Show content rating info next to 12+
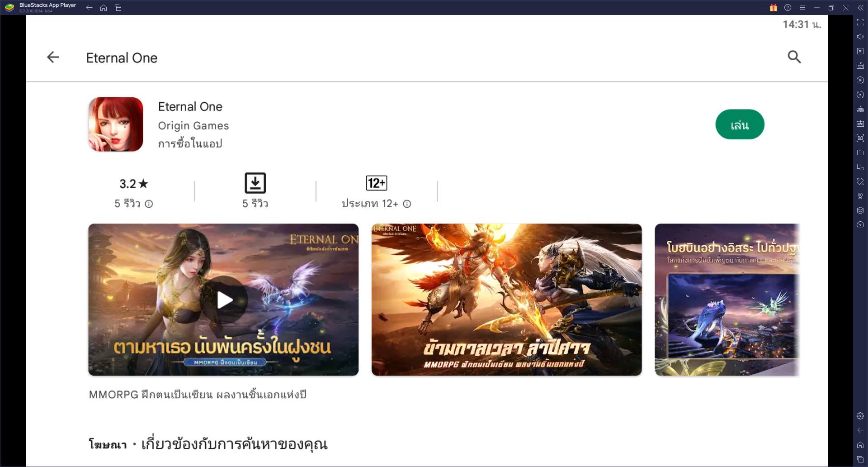 (x=407, y=204)
